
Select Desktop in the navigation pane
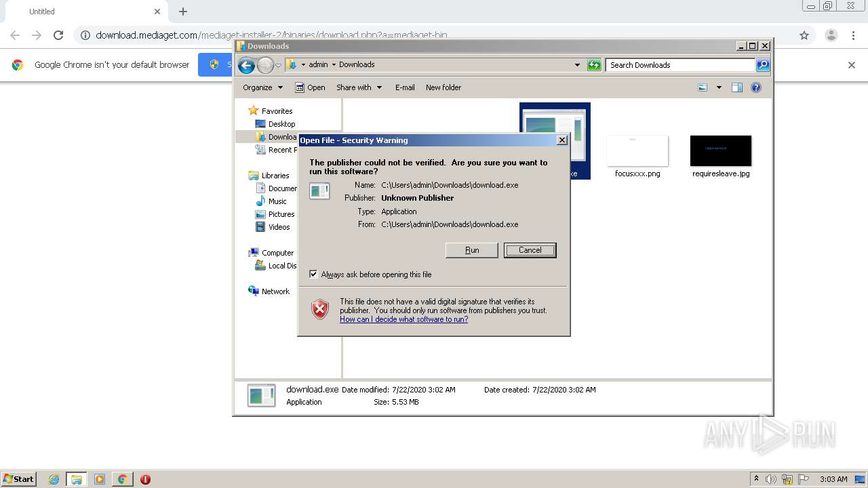(275, 124)
